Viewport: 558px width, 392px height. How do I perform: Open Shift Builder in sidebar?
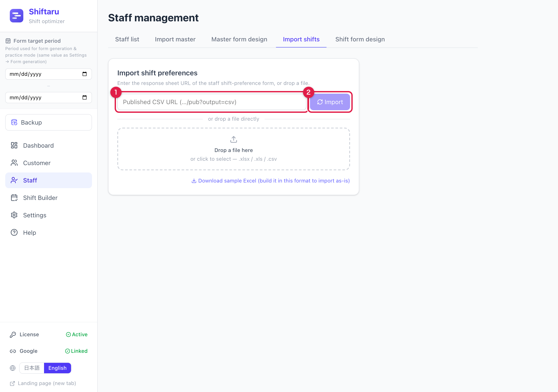tap(49, 198)
